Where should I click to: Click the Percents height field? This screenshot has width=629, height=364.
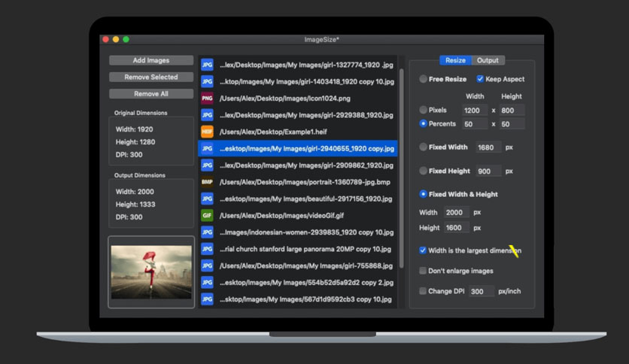512,124
